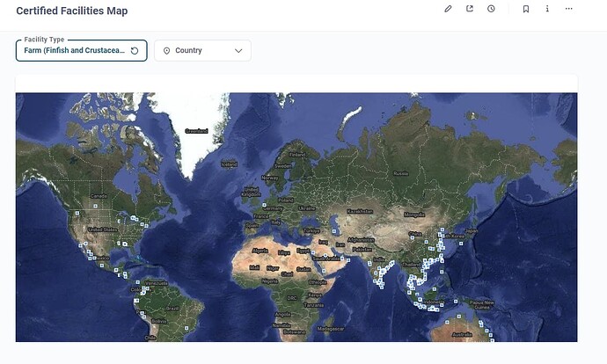This screenshot has width=607, height=364.
Task: Click the Certified Facilities Map title
Action: (71, 11)
